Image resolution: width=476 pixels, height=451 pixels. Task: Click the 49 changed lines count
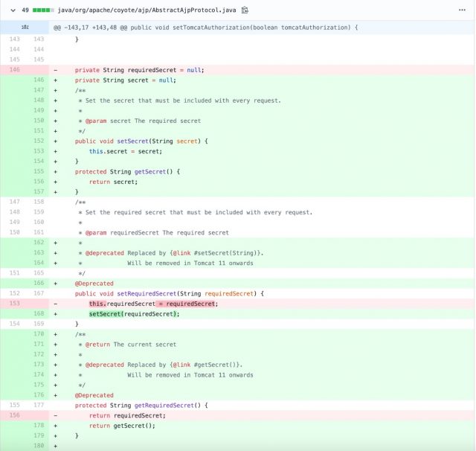pos(25,10)
